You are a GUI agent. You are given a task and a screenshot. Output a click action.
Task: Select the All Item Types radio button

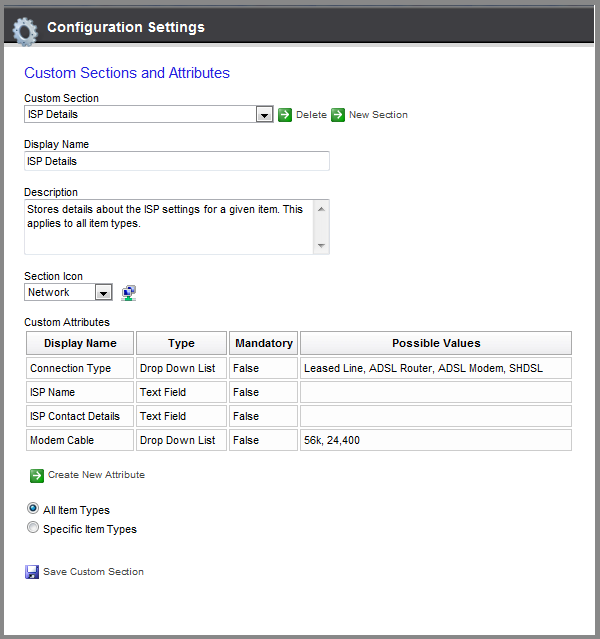(33, 508)
